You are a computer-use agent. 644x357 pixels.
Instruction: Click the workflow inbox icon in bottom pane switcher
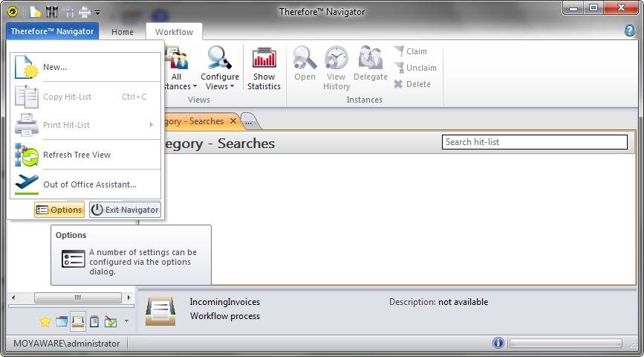(77, 321)
